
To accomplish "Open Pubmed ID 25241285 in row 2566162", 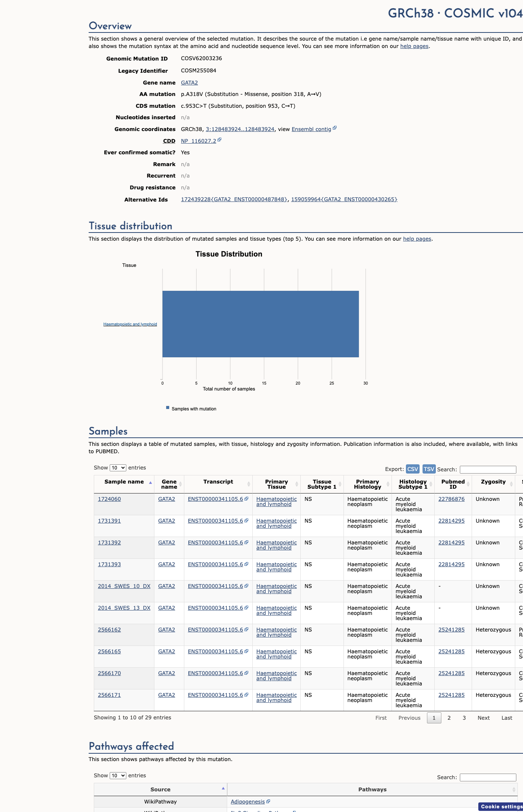I will (451, 630).
